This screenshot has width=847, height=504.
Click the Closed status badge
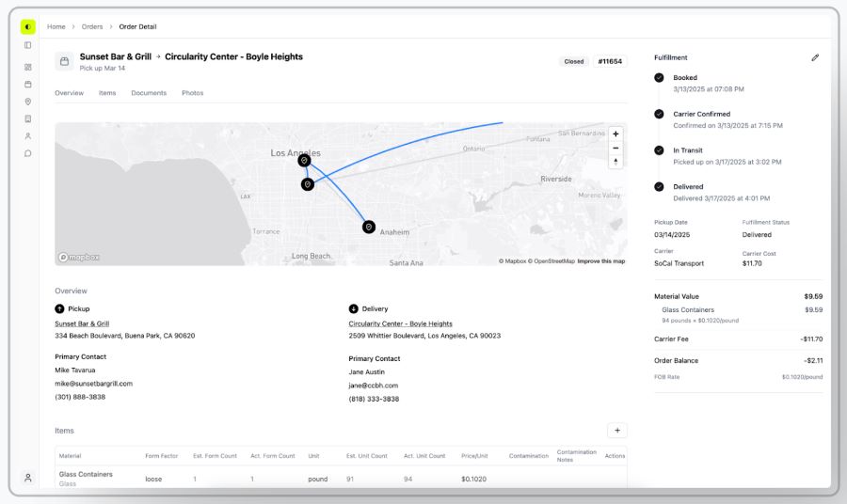[x=574, y=61]
